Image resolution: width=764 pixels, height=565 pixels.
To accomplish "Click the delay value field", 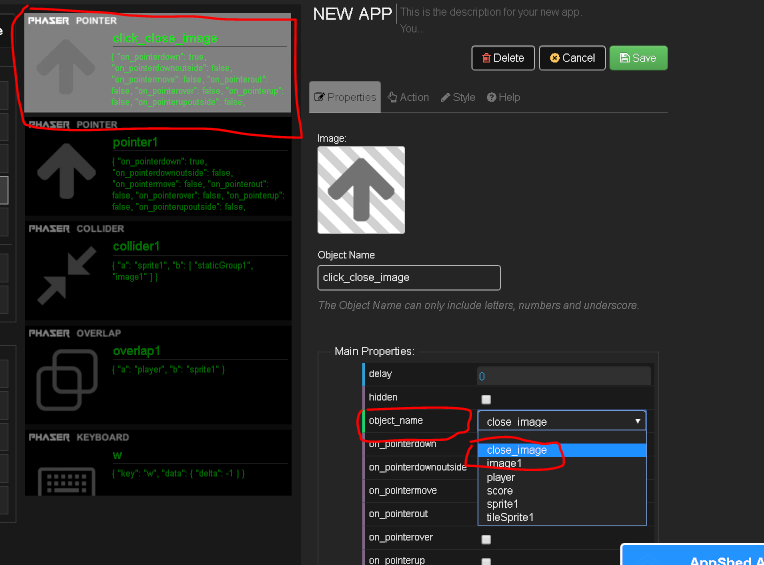I will [x=564, y=376].
